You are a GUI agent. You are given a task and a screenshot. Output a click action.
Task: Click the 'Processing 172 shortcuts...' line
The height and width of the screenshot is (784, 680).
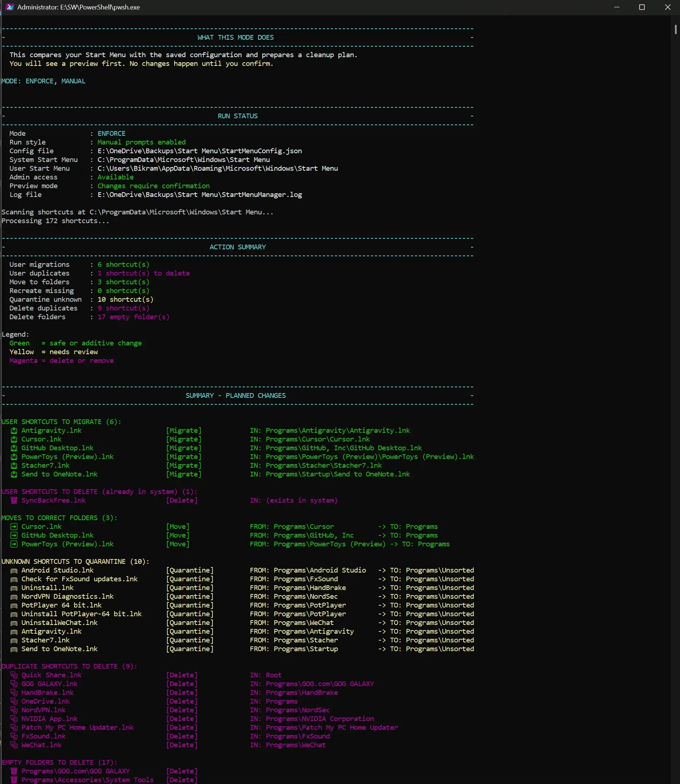click(55, 221)
